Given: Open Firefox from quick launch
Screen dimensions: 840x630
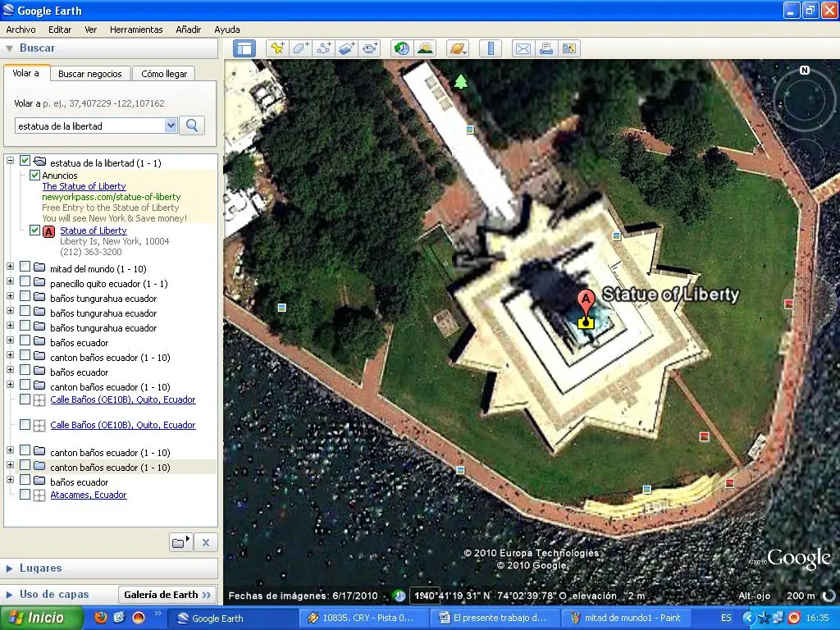Looking at the screenshot, I should point(101,618).
